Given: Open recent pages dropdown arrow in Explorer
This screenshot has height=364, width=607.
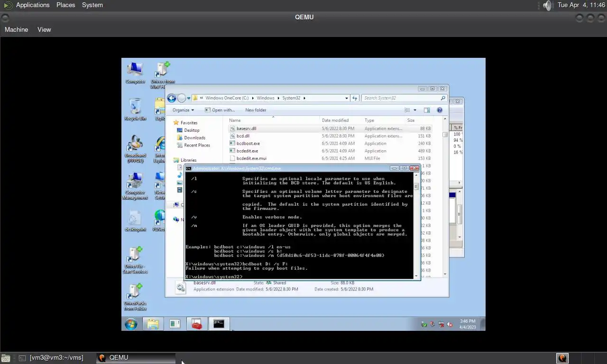Looking at the screenshot, I should tap(188, 98).
